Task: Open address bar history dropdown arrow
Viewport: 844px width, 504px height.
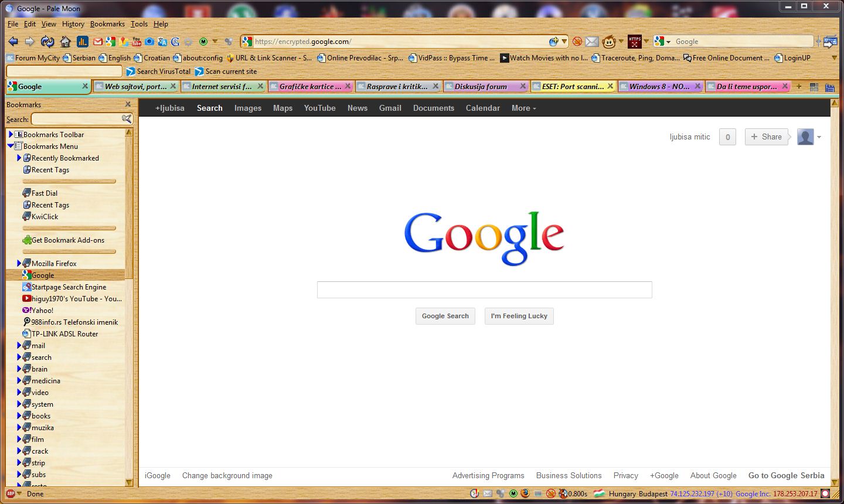Action: [564, 42]
